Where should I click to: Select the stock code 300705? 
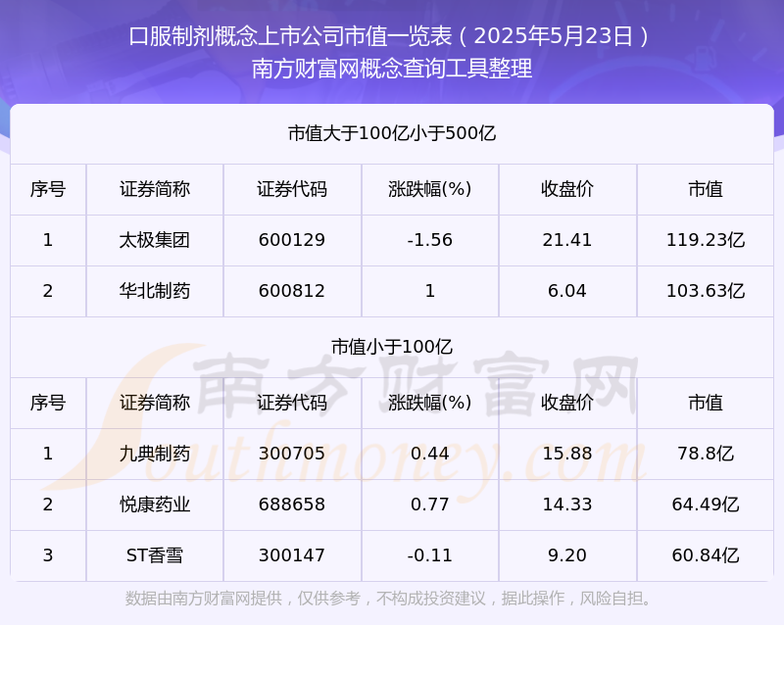point(292,454)
